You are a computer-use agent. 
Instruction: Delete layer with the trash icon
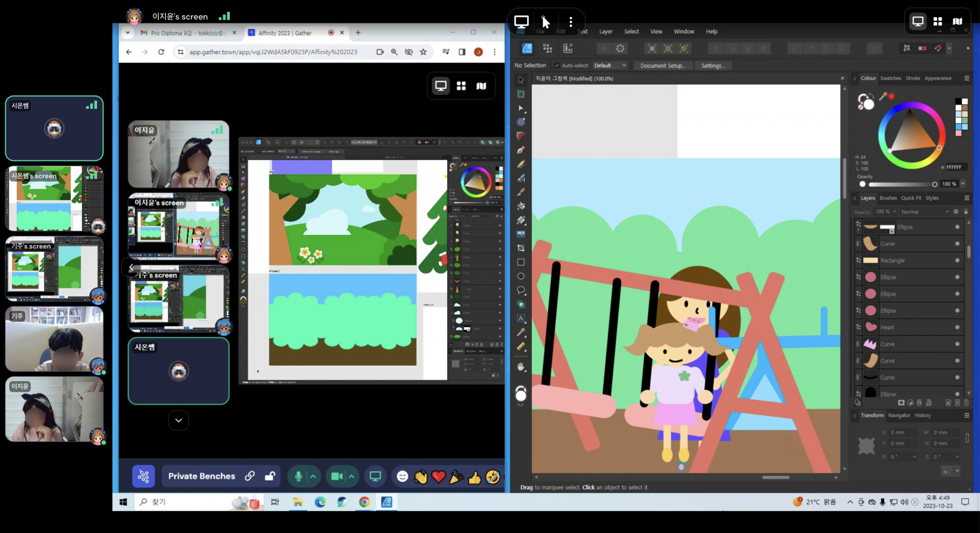point(966,403)
